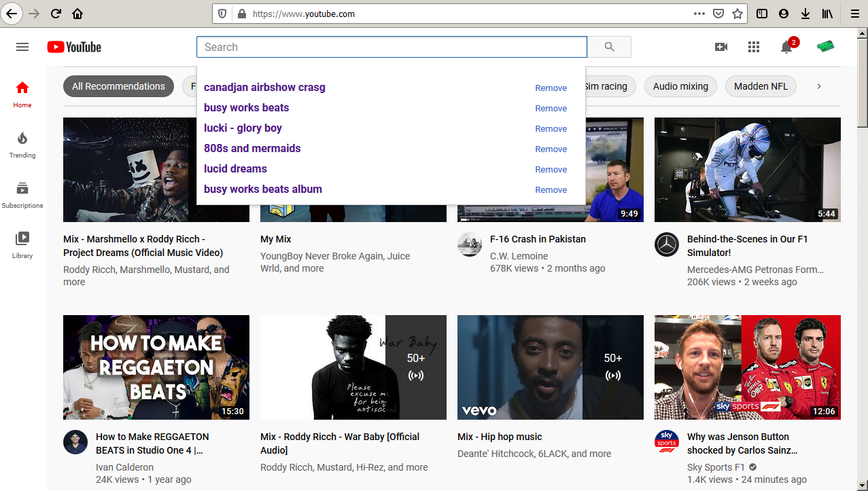
Task: Open Subscriptions in the sidebar
Action: click(22, 195)
